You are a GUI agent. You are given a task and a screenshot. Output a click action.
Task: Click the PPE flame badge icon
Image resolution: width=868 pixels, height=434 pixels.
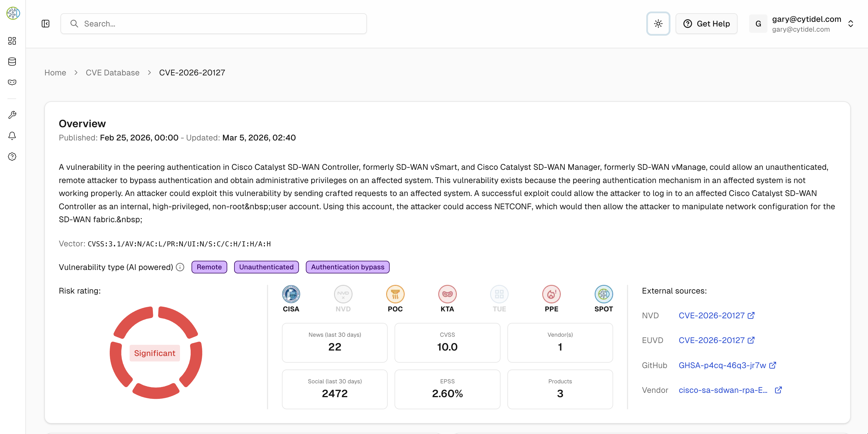(x=551, y=294)
